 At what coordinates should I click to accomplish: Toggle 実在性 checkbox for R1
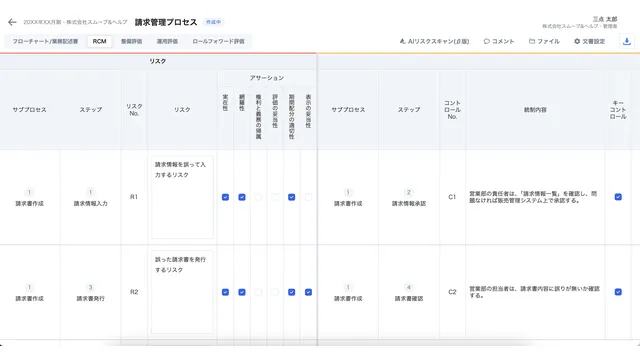[225, 197]
